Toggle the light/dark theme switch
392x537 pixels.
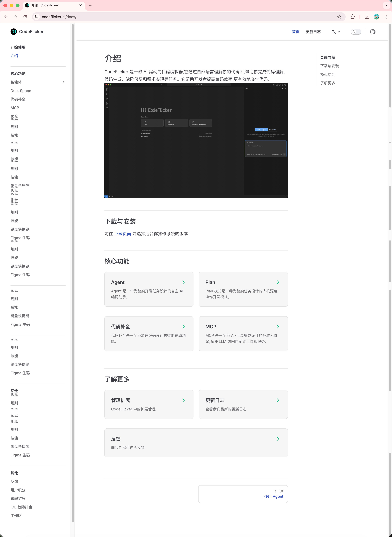pos(356,32)
